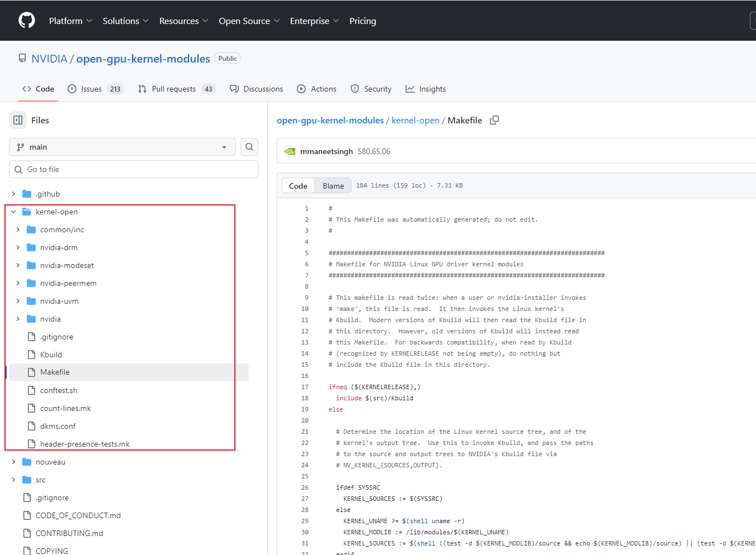Click the COPYING file icon

[27, 551]
